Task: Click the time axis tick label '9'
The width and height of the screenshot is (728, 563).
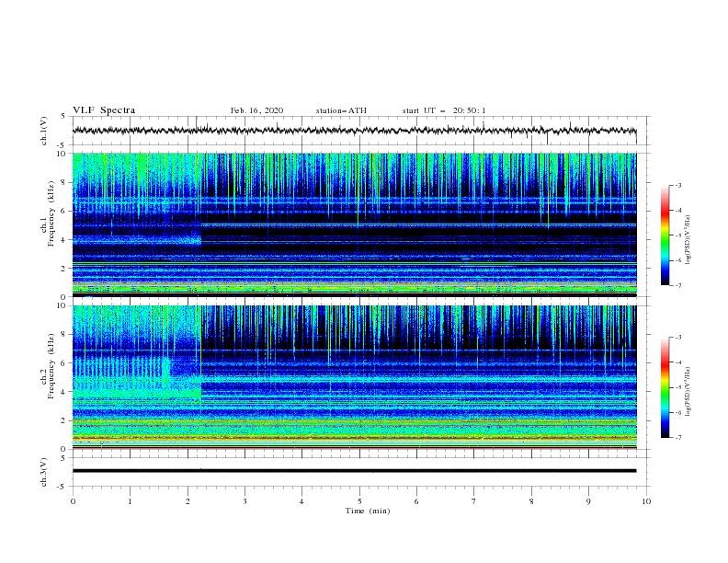Action: coord(588,501)
